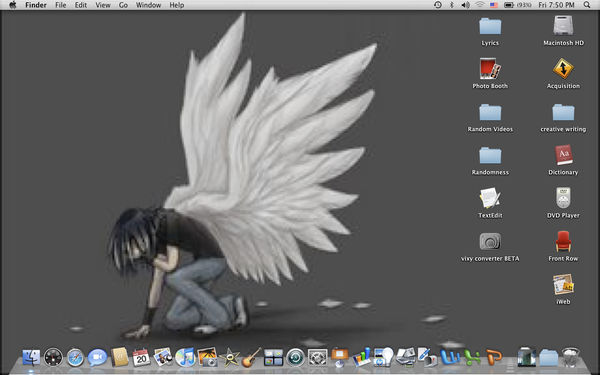This screenshot has height=375, width=600.
Task: Open US flag input menu
Action: coord(494,5)
